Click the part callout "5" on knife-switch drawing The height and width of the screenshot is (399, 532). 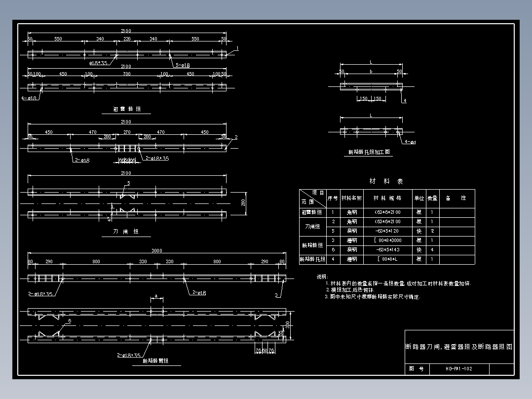pos(129,183)
